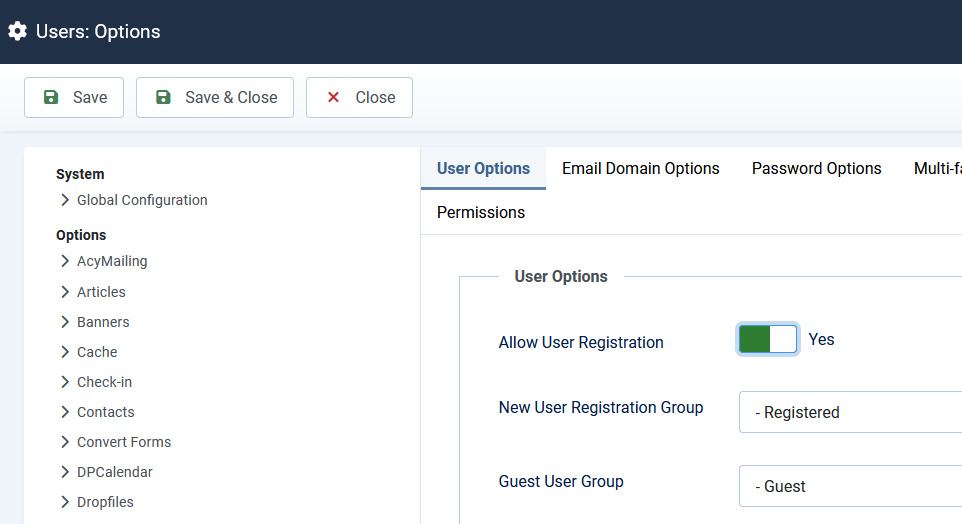Screen dimensions: 962x524
Task: Open DPCalendar options link
Action: pos(114,472)
